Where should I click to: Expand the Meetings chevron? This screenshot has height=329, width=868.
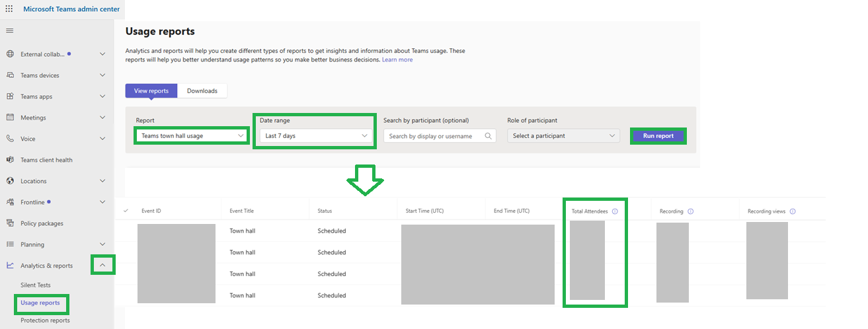click(x=102, y=118)
